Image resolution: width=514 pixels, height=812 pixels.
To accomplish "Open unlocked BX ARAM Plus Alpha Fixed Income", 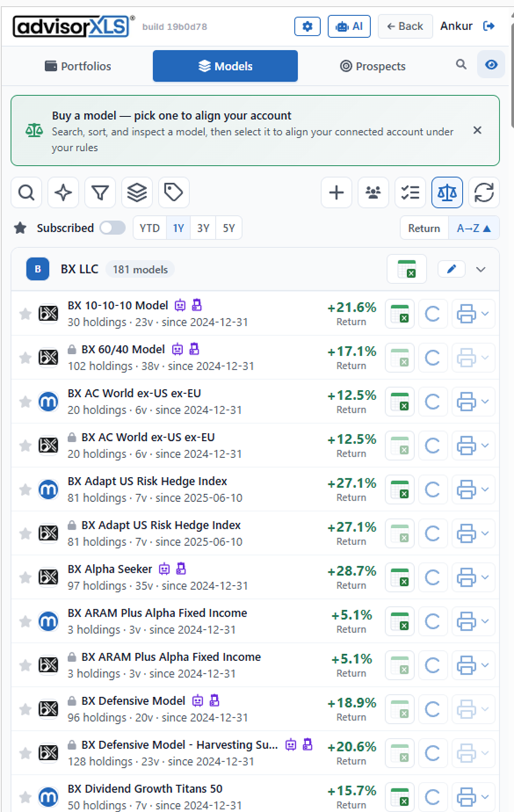I will 255,621.
